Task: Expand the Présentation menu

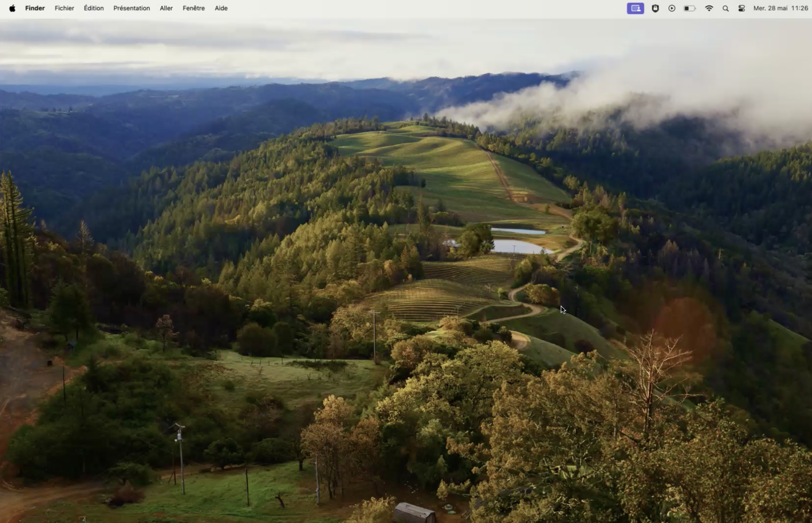Action: click(x=131, y=8)
